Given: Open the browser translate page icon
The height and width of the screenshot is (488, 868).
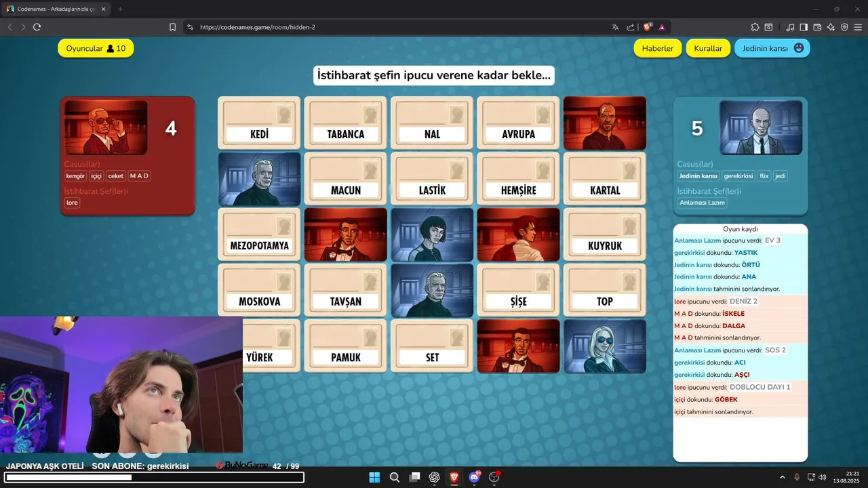Looking at the screenshot, I should (615, 27).
